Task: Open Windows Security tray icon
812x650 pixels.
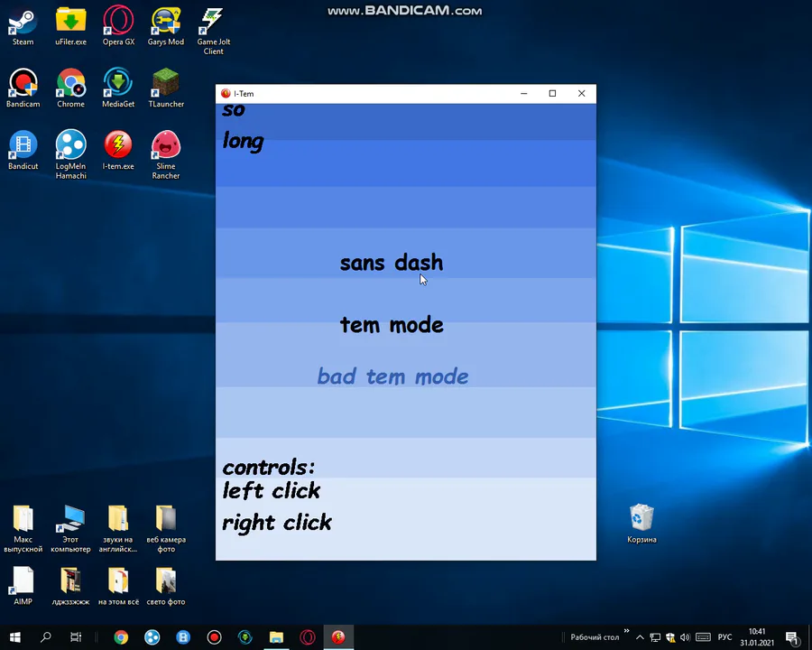Action: point(670,637)
